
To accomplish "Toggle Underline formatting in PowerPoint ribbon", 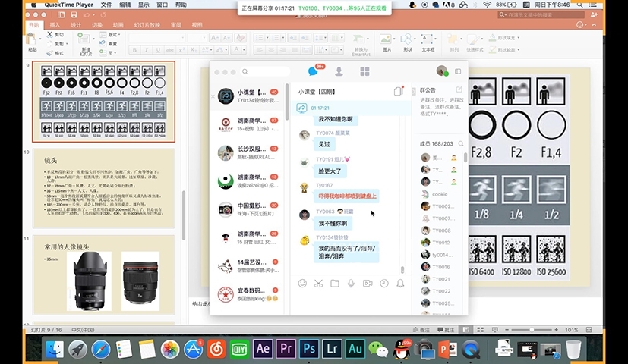I will click(158, 50).
